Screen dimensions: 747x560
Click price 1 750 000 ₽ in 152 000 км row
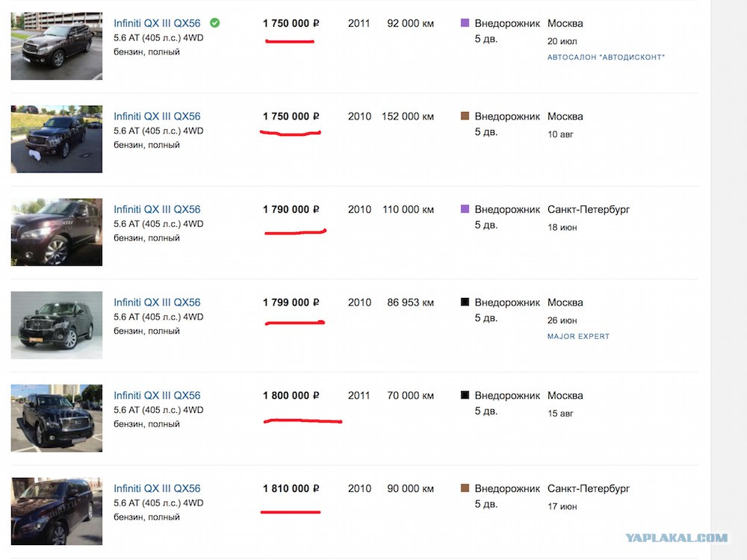coord(291,116)
